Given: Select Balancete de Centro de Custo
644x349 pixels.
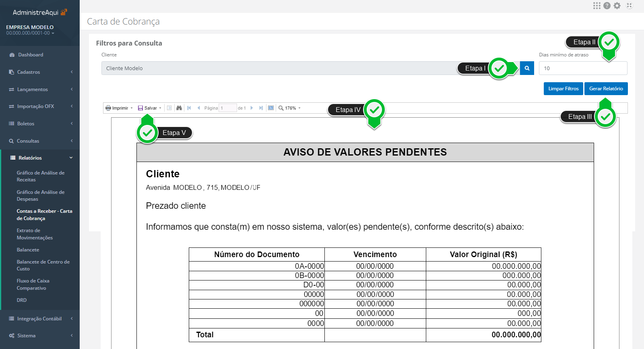Looking at the screenshot, I should click(x=43, y=265).
